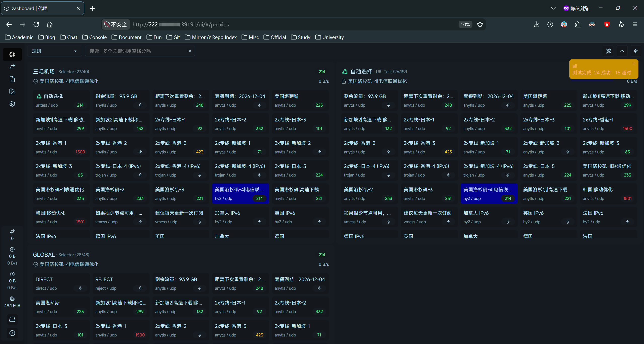
Task: Switch to the zashboard | 代理 tab
Action: pyautogui.click(x=42, y=8)
